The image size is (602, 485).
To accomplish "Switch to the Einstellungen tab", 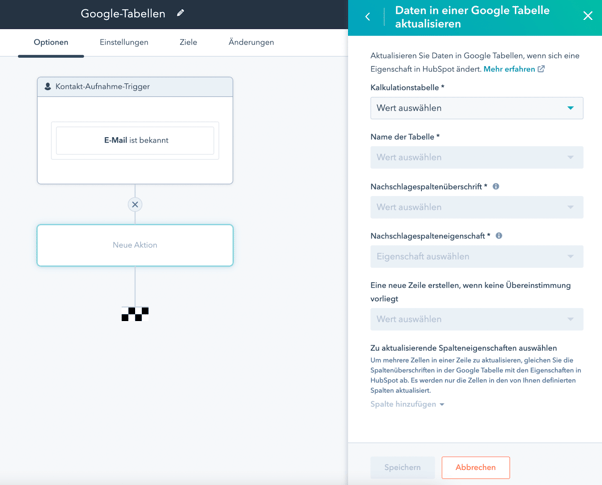I will (124, 42).
